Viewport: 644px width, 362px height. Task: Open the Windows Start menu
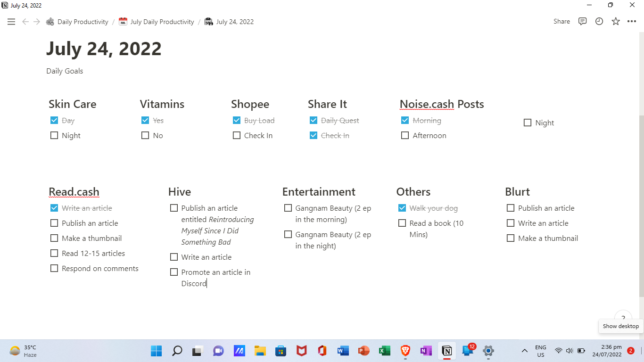click(x=156, y=351)
